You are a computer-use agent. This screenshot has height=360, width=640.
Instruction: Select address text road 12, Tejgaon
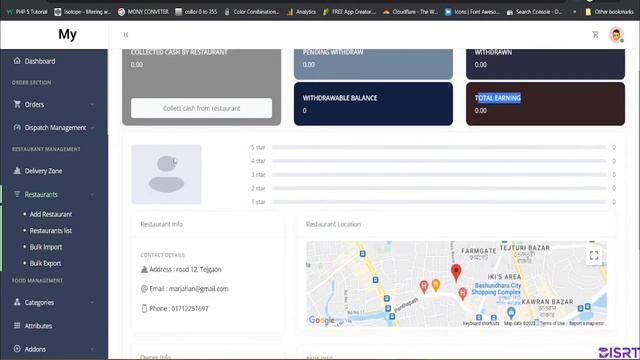(199, 269)
